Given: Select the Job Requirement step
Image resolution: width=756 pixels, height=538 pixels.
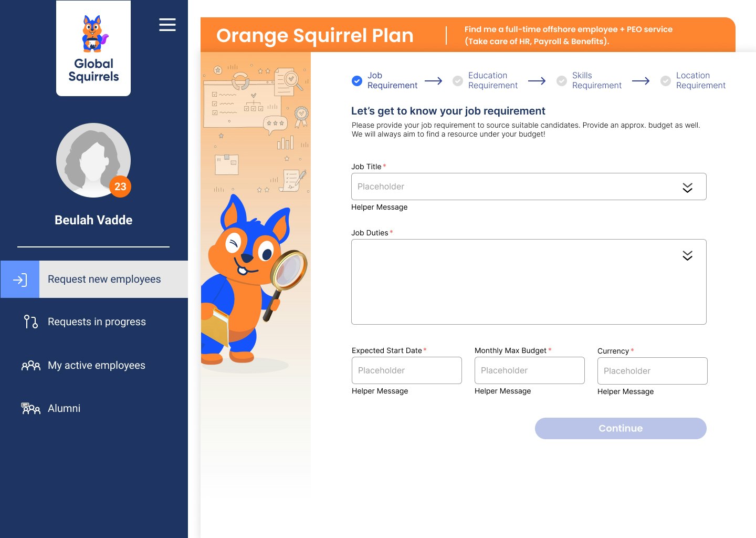Looking at the screenshot, I should (x=392, y=80).
